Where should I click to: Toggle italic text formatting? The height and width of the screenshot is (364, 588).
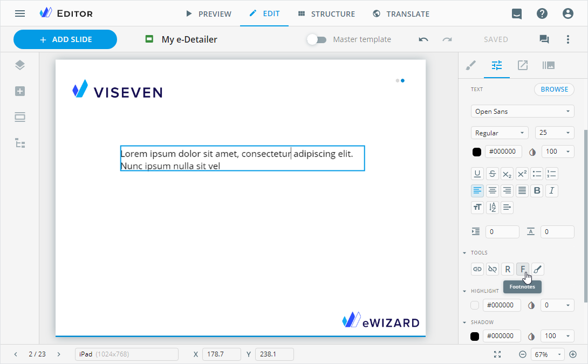551,190
